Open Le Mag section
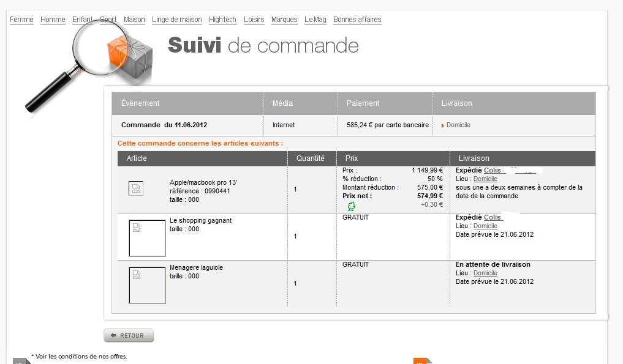623x364 pixels. 315,20
